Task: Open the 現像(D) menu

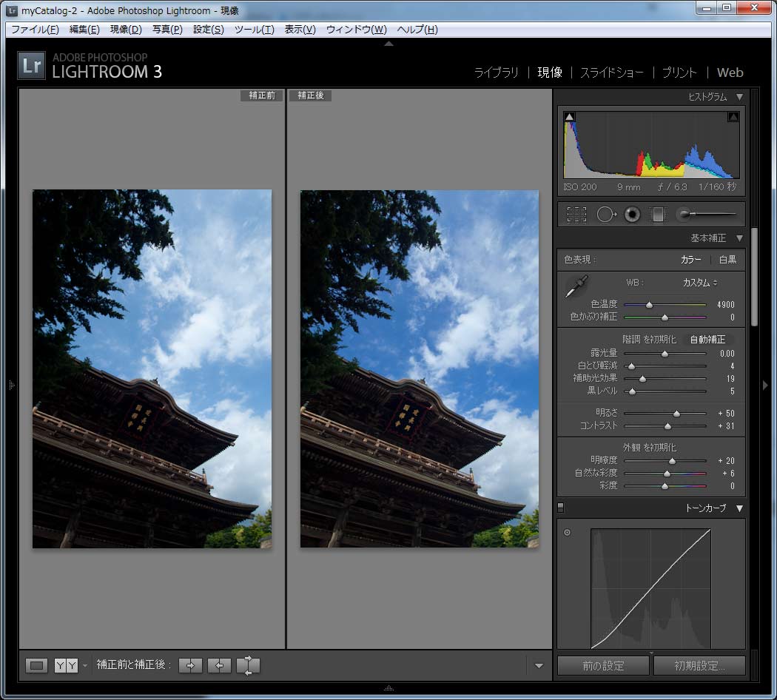Action: coord(126,30)
